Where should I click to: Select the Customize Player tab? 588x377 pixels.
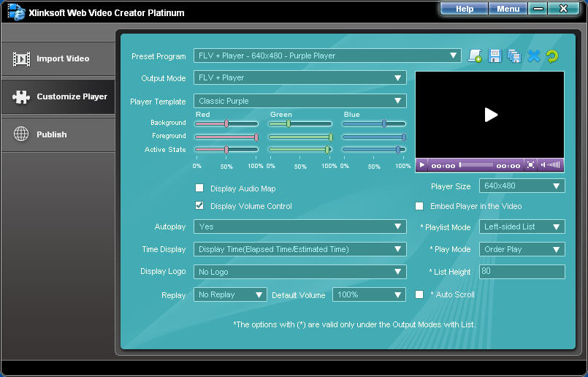58,96
